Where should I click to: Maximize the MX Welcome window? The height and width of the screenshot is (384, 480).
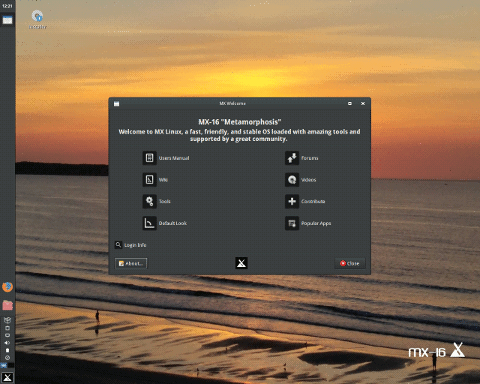(350, 104)
